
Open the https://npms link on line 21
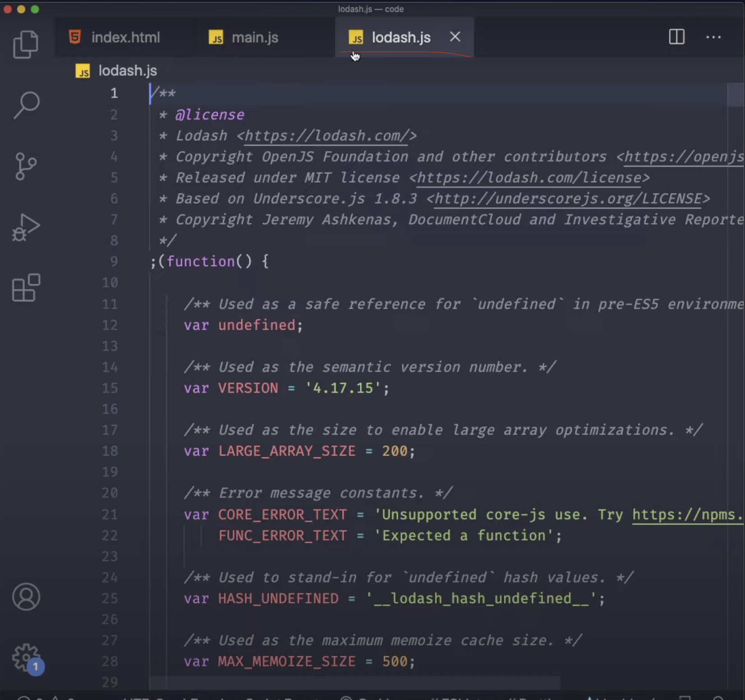point(688,515)
